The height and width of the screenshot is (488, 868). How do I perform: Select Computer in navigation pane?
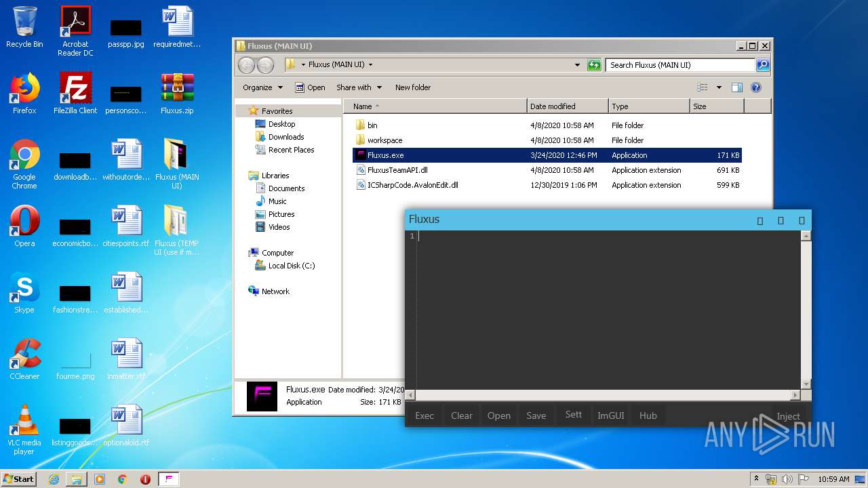coord(277,253)
